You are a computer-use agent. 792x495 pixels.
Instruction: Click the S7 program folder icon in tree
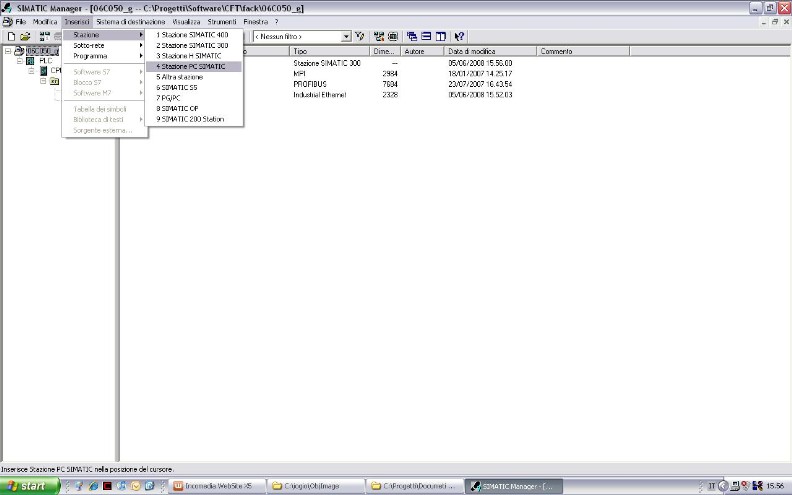54,81
